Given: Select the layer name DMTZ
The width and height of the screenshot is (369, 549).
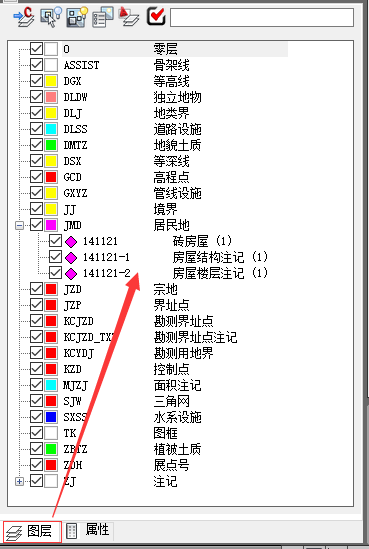Looking at the screenshot, I should coord(75,145).
